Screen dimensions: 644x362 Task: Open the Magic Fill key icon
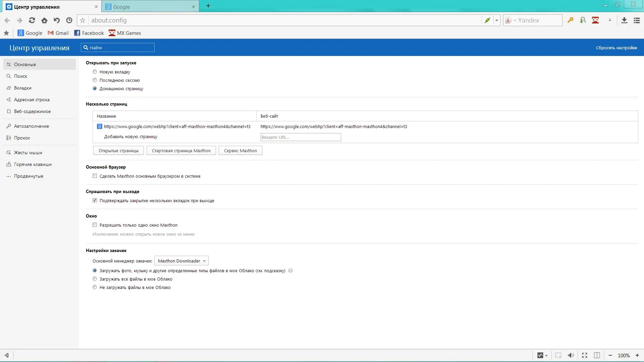pos(570,20)
